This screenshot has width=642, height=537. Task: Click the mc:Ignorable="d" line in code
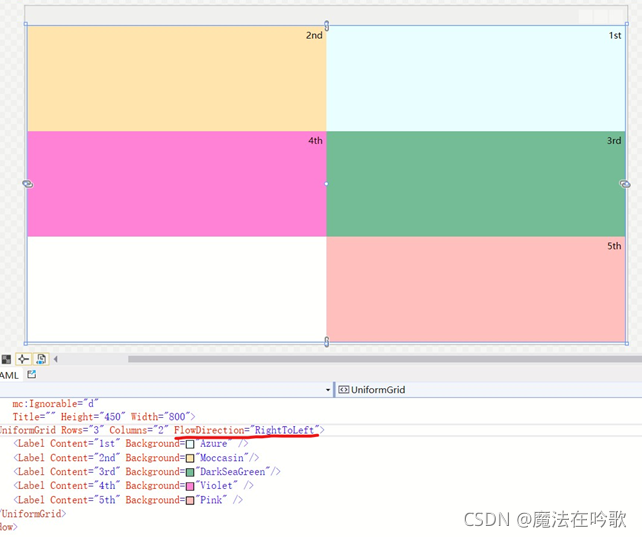coord(55,404)
